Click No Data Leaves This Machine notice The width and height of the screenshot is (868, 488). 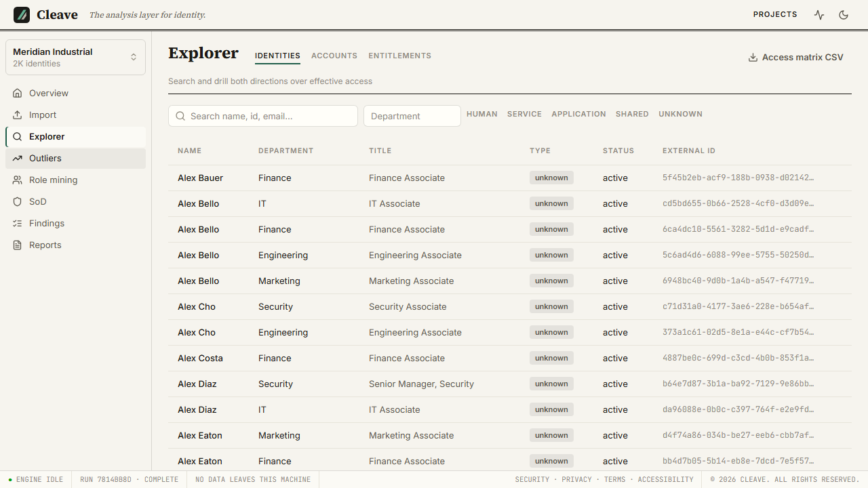(253, 479)
